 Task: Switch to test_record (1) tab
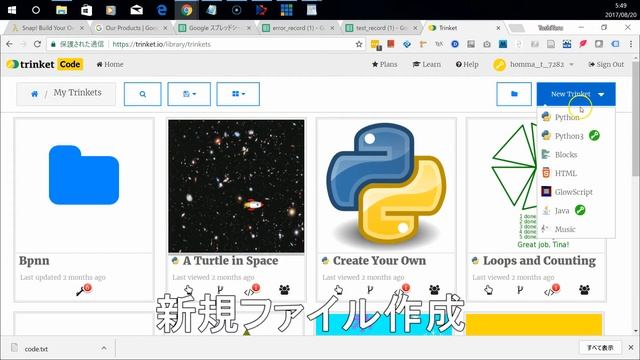(381, 28)
